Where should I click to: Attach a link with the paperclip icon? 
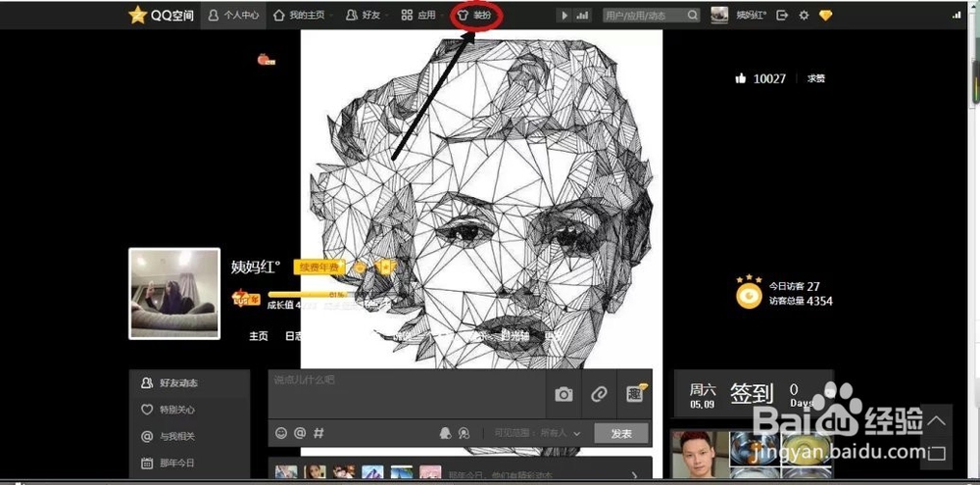(x=600, y=394)
